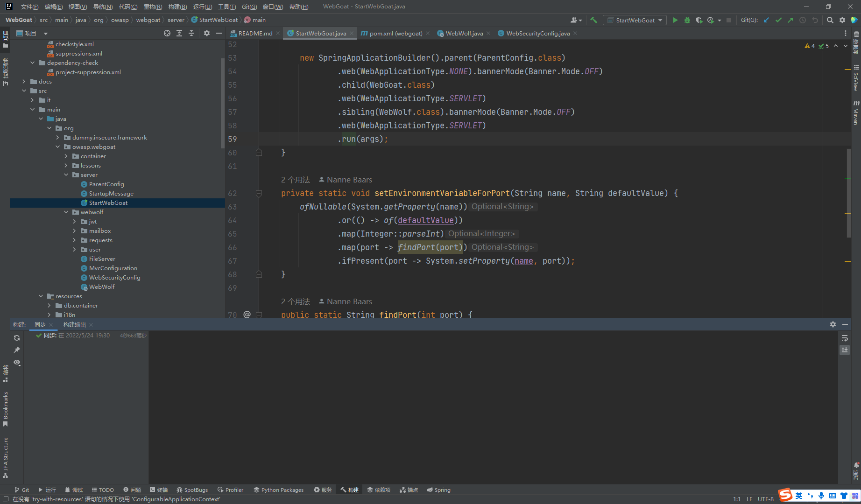Image resolution: width=861 pixels, height=504 pixels.
Task: Rollback changes with undo icon
Action: pyautogui.click(x=815, y=20)
